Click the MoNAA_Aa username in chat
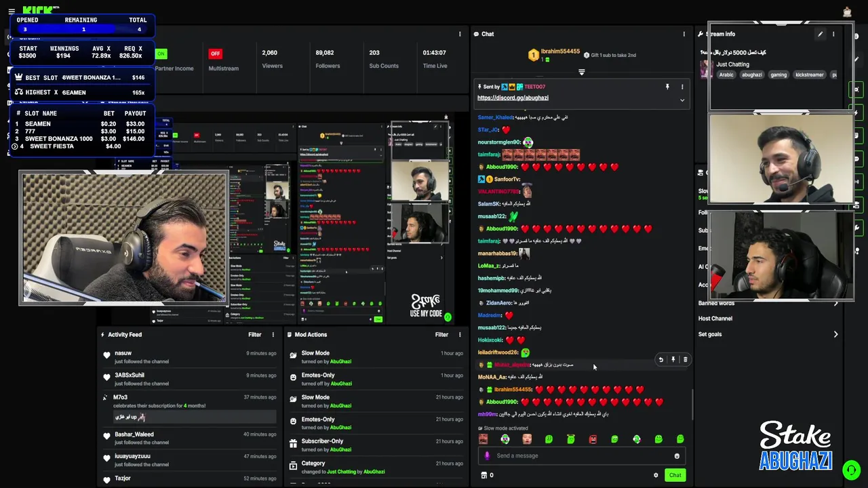This screenshot has height=488, width=868. (492, 377)
